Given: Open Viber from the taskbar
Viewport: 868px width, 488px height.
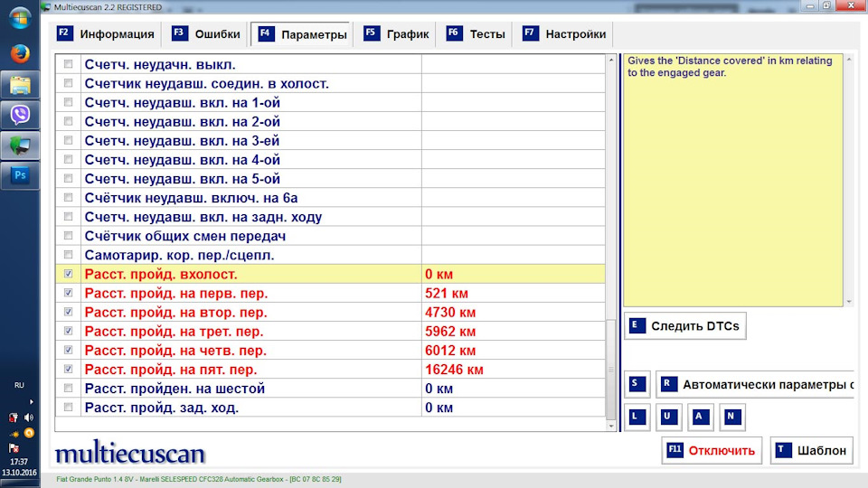Looking at the screenshot, I should click(x=20, y=115).
